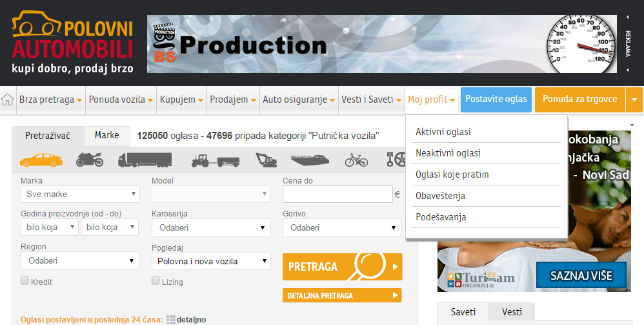The image size is (644, 325).
Task: Open the Region dropdown
Action: tap(80, 261)
